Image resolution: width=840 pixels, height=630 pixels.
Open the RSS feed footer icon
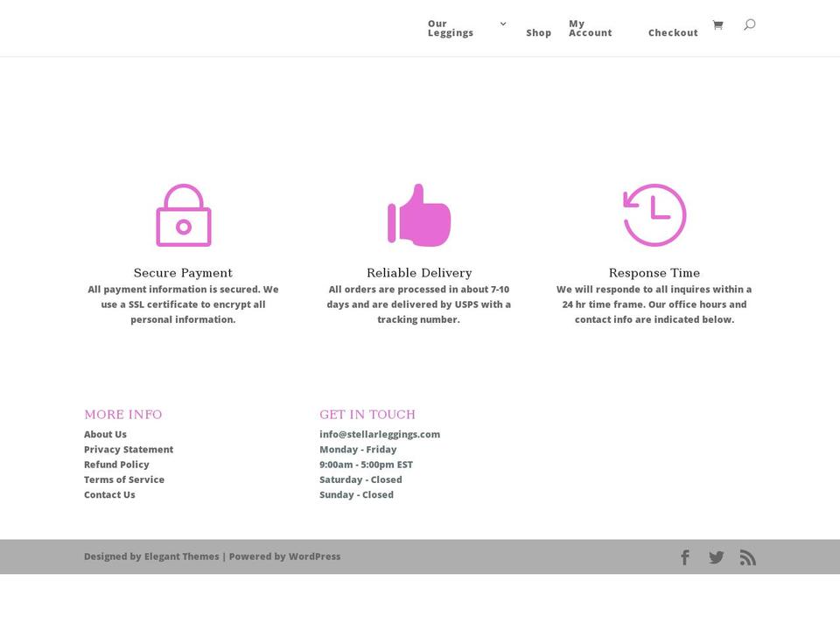pyautogui.click(x=748, y=557)
